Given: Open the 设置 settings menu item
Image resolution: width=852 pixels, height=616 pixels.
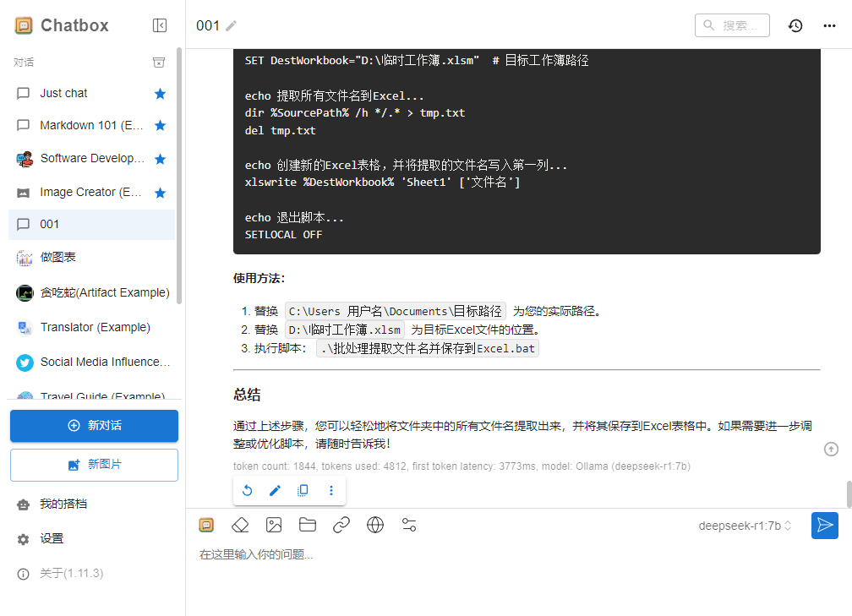Looking at the screenshot, I should [52, 539].
